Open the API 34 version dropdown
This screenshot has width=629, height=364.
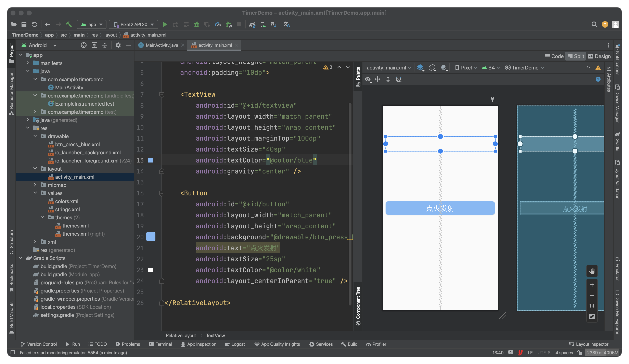[491, 68]
